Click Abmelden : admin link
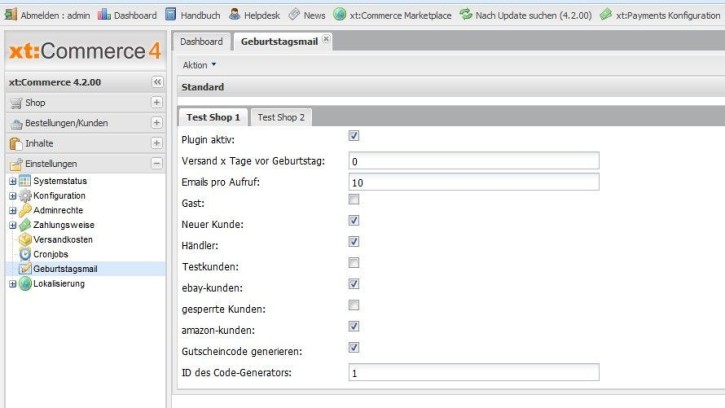The image size is (725, 408). coord(55,15)
